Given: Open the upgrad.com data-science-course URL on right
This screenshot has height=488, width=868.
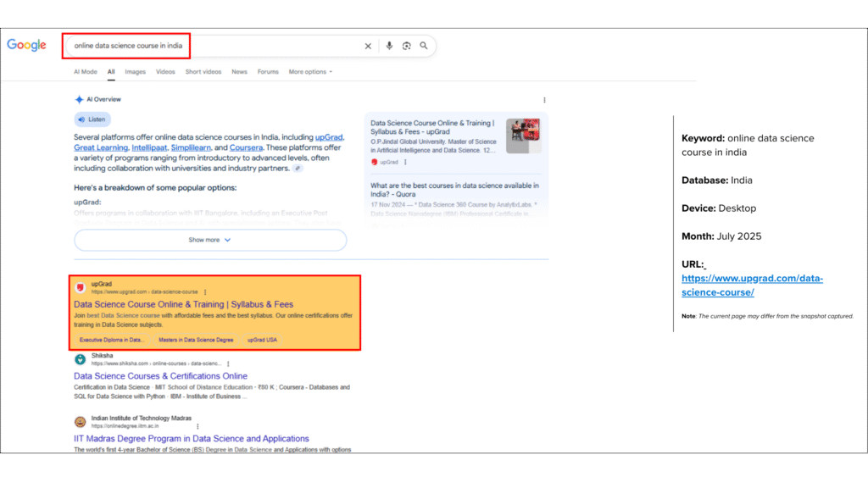Looking at the screenshot, I should point(752,286).
